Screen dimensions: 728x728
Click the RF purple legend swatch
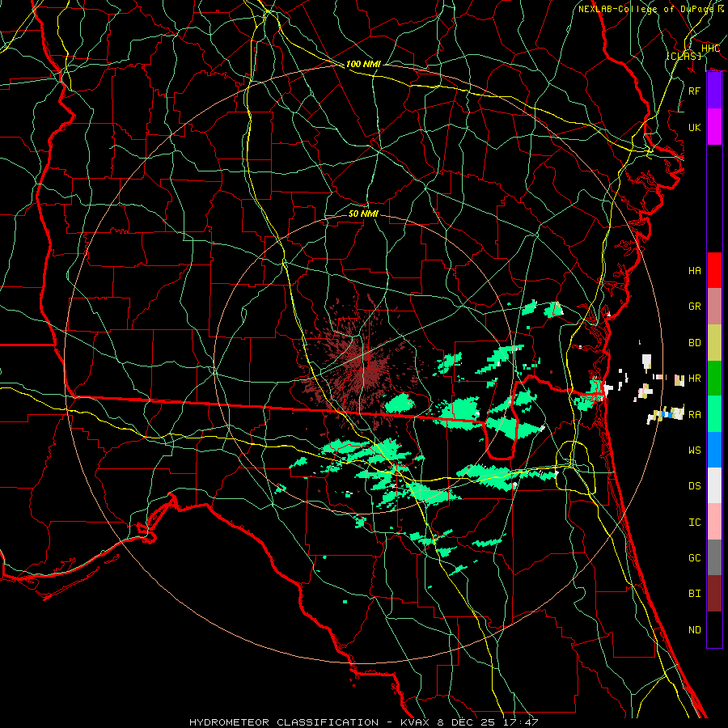[x=714, y=91]
